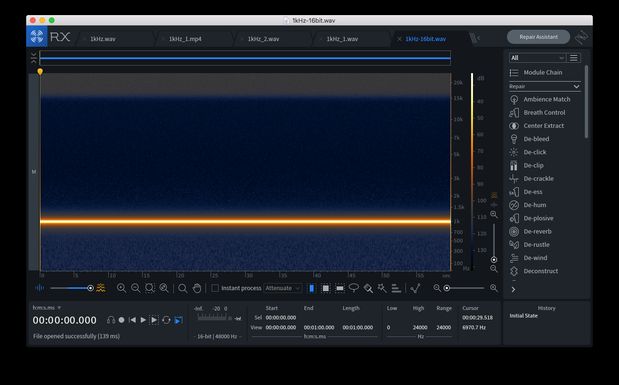Screen dimensions: 619x385
Task: Toggle the record button
Action: pos(122,320)
